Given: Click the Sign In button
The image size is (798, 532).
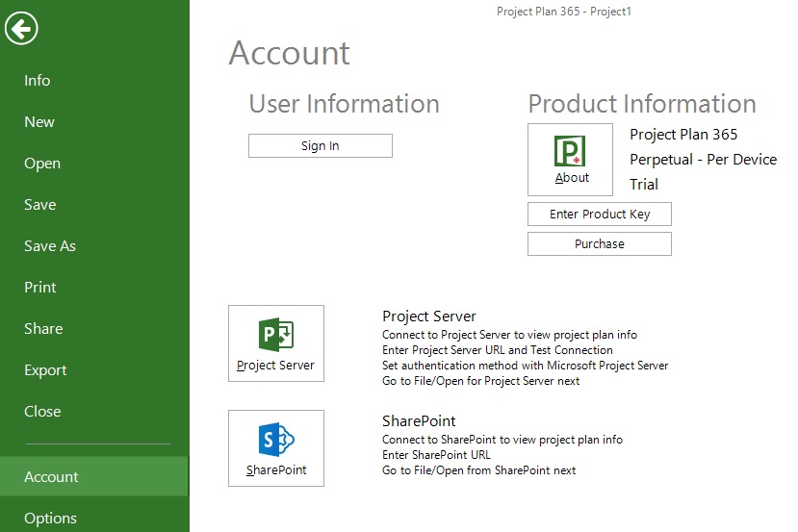Looking at the screenshot, I should [321, 146].
